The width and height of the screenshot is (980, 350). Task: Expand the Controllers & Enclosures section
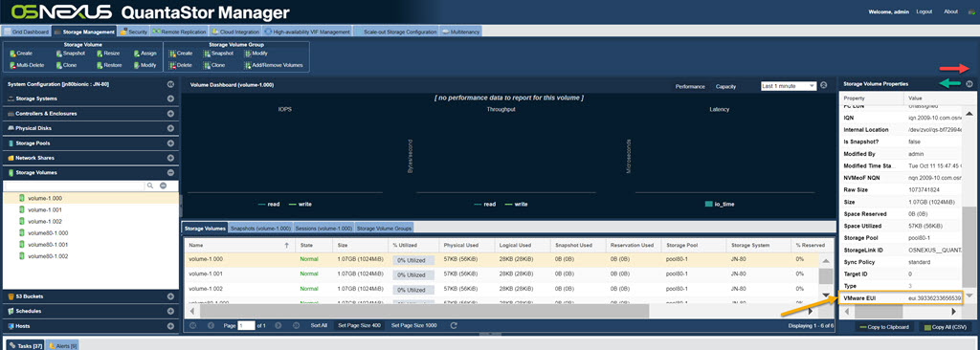[170, 114]
